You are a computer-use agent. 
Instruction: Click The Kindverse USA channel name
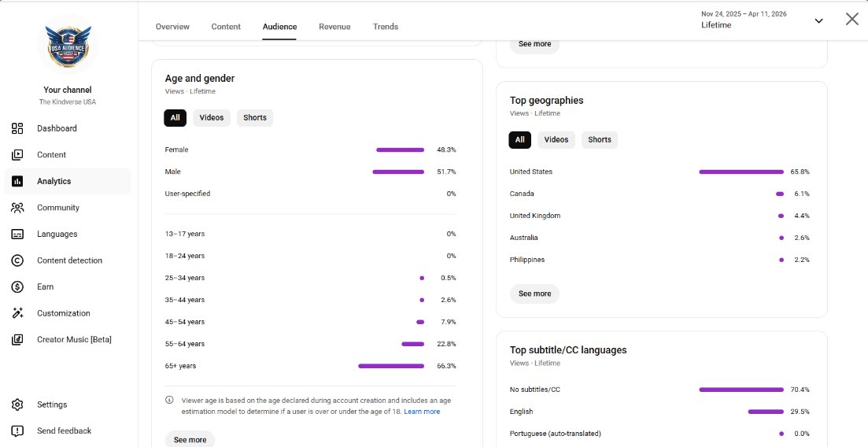coord(68,102)
